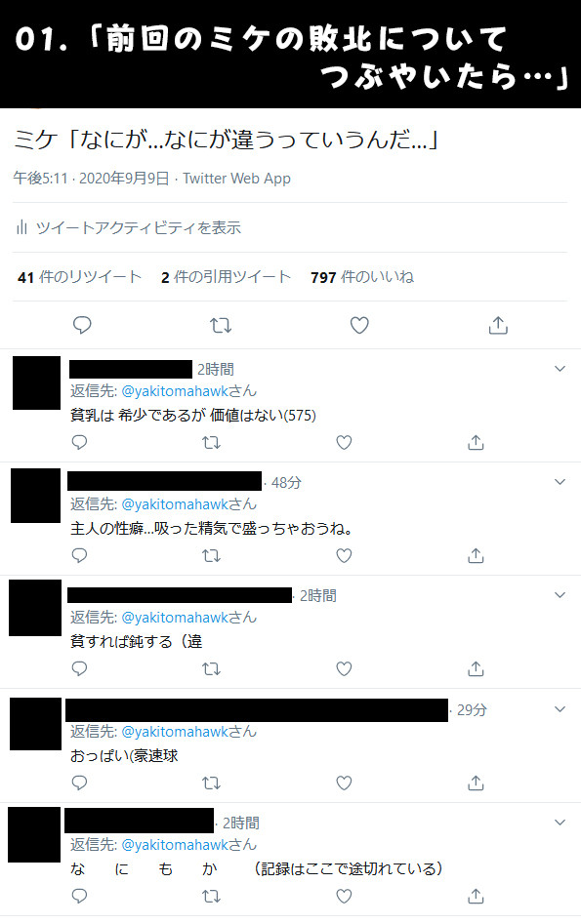Share the main tweet via share icon
The width and height of the screenshot is (581, 924).
click(x=498, y=325)
